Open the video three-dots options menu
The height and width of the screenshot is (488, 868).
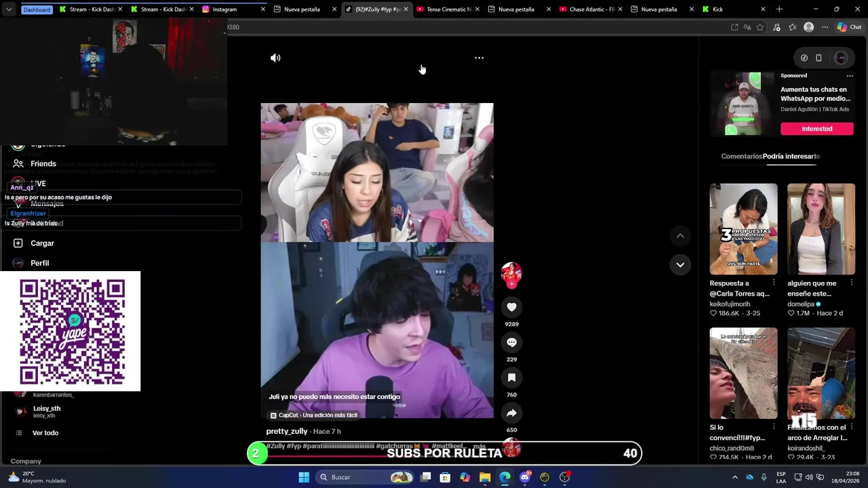[x=479, y=58]
